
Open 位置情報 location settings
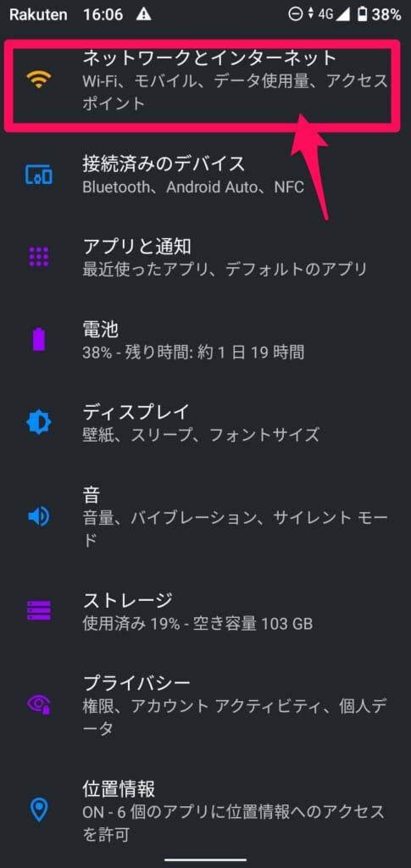(205, 810)
